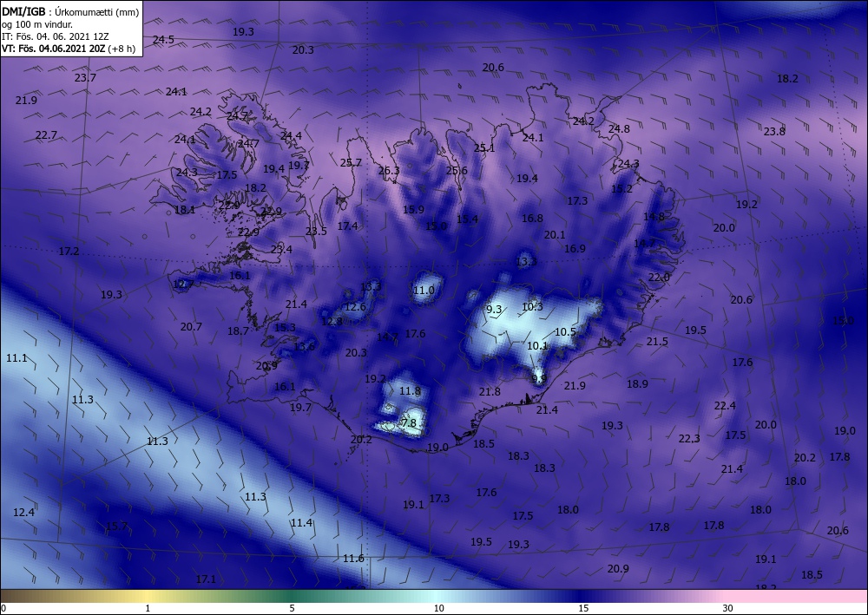Click the 17.2 value label
The image size is (868, 615).
[x=69, y=251]
